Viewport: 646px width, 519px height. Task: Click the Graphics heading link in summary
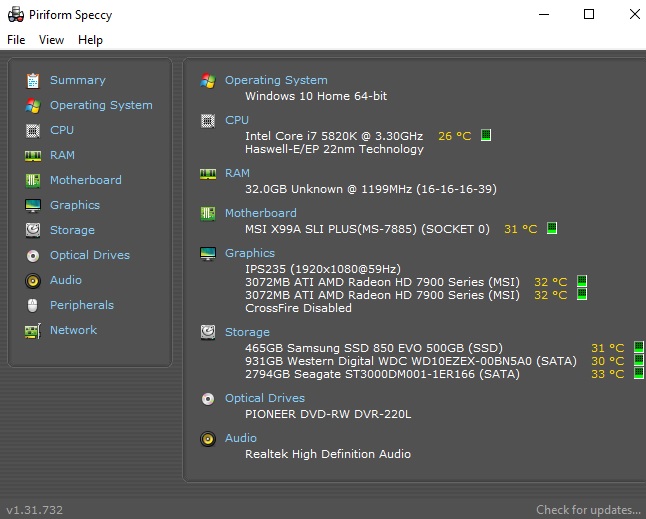click(x=250, y=253)
